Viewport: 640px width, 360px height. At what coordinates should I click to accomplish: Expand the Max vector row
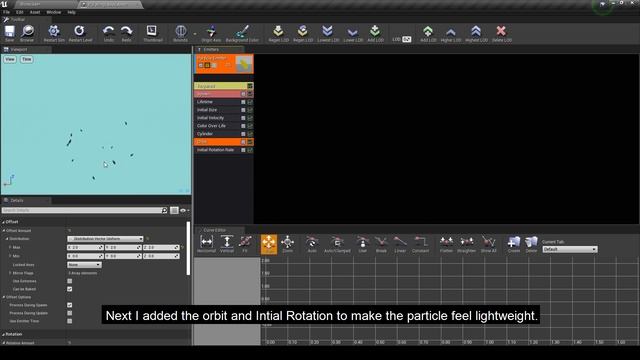(x=10, y=247)
